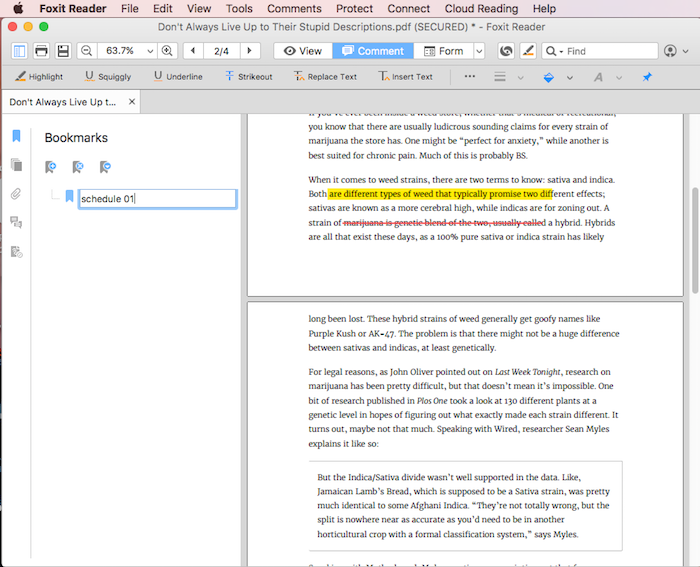The image size is (700, 567).
Task: Select the Strikeout annotation tool
Action: pos(249,76)
